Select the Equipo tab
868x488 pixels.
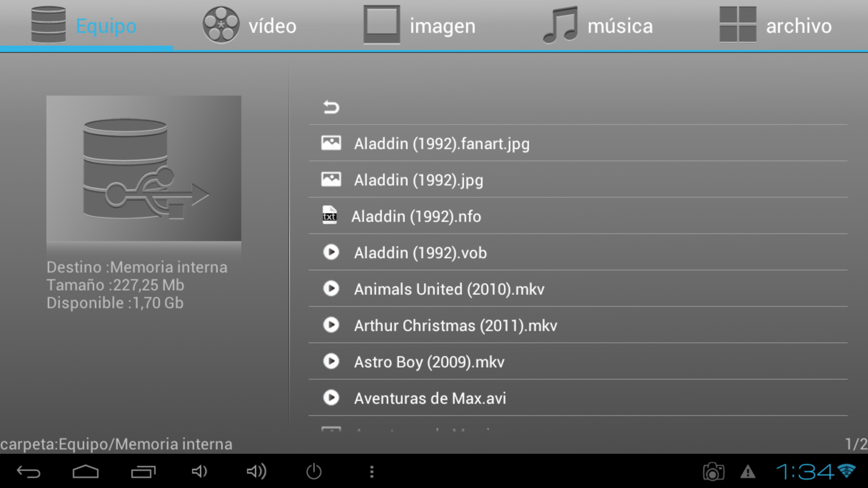(85, 26)
